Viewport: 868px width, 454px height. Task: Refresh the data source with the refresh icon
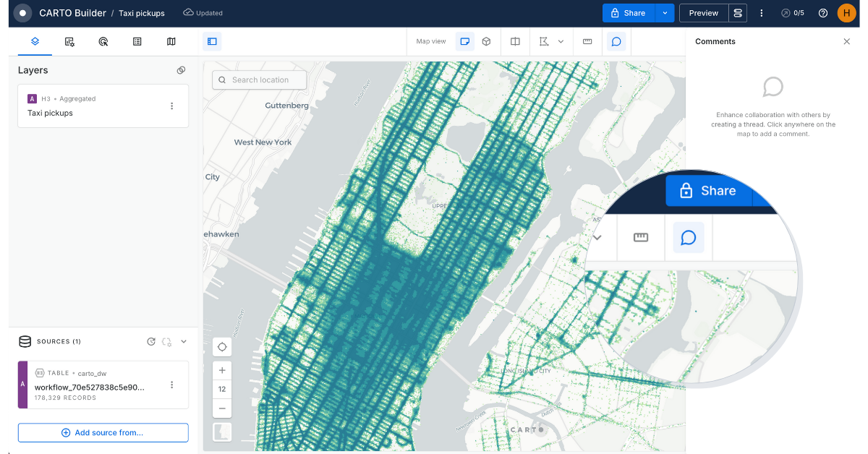(x=151, y=340)
